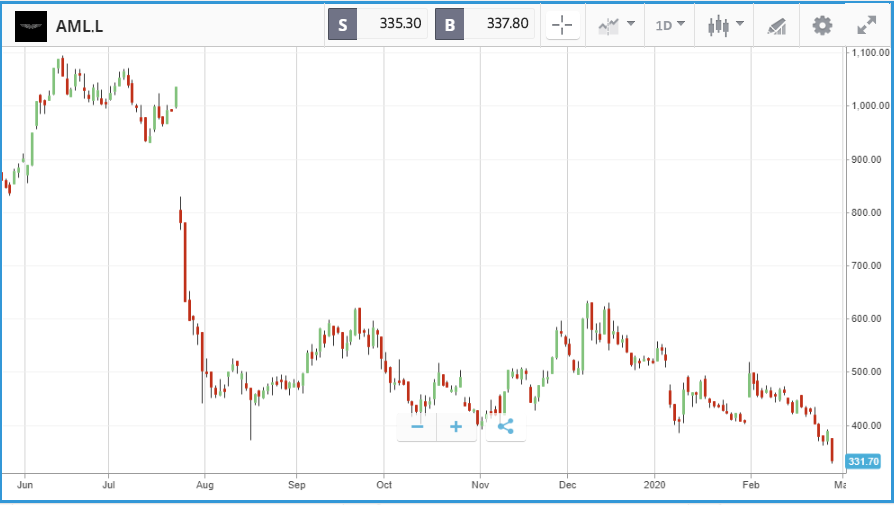Click the B buy button
Screen dimensions: 894x505
449,25
